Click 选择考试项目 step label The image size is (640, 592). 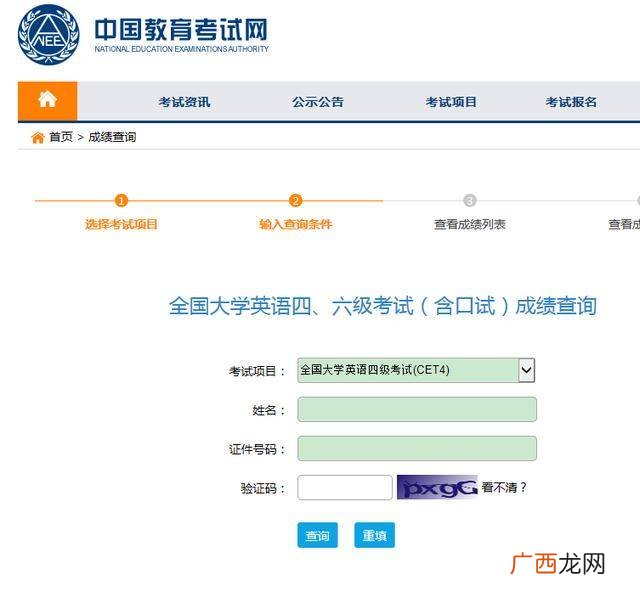coord(121,224)
